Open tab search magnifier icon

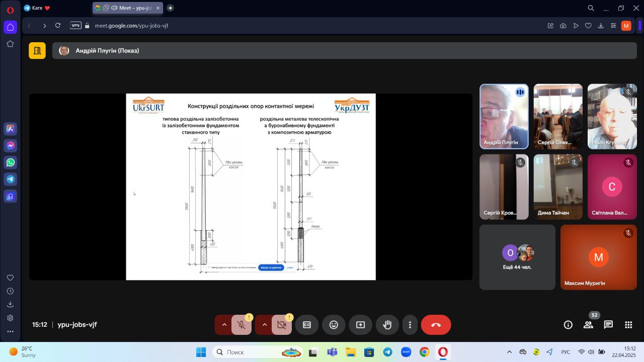(591, 8)
